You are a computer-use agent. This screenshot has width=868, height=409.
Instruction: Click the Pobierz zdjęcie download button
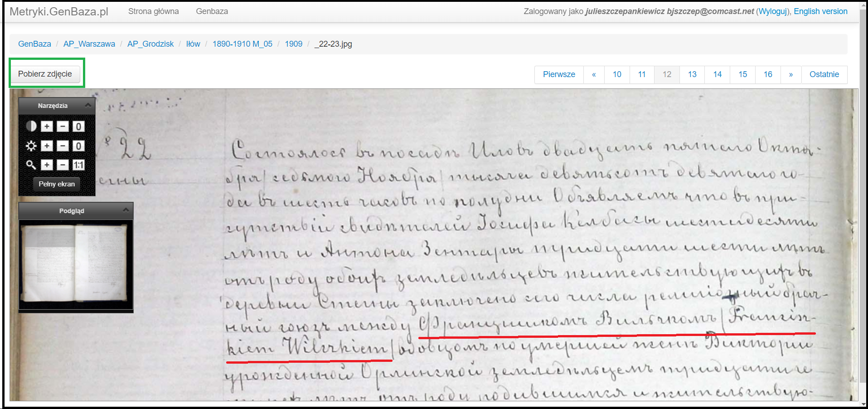(45, 74)
